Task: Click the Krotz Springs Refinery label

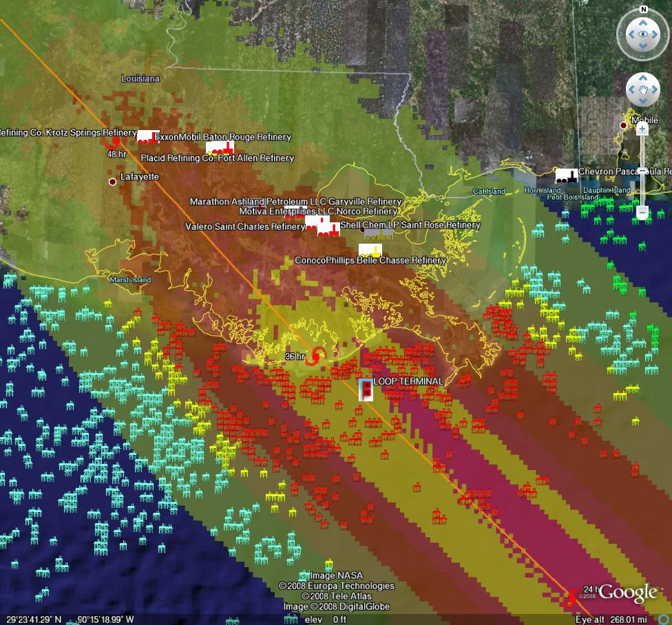Action: pyautogui.click(x=68, y=133)
